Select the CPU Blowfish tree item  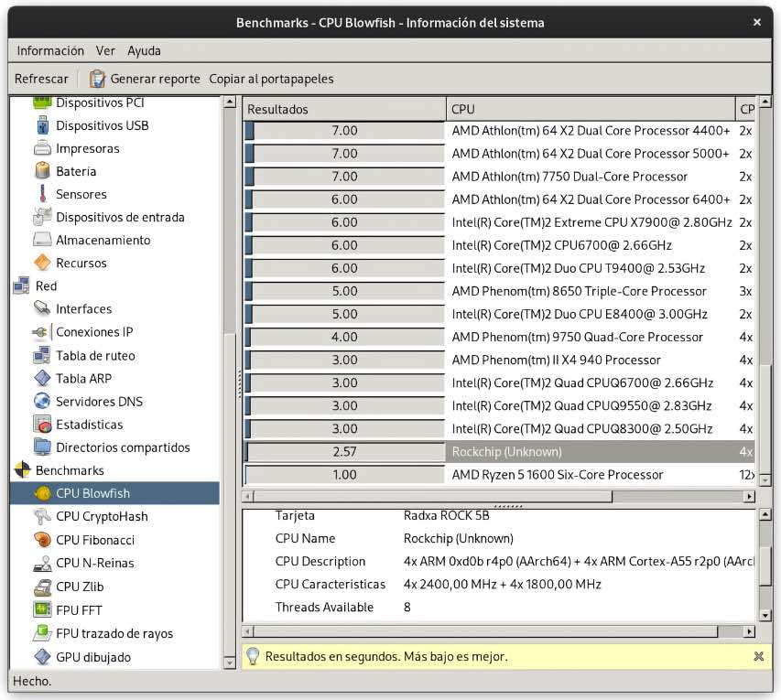[114, 493]
